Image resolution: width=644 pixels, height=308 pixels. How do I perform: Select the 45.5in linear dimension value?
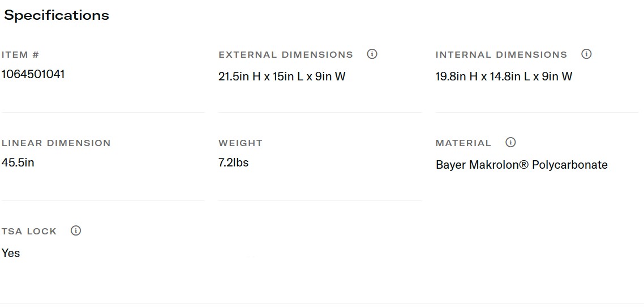click(x=18, y=162)
